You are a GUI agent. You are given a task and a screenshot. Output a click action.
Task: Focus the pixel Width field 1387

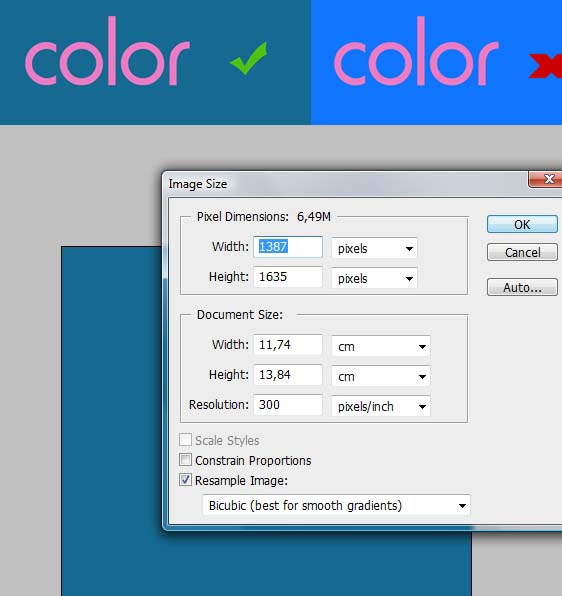[288, 247]
